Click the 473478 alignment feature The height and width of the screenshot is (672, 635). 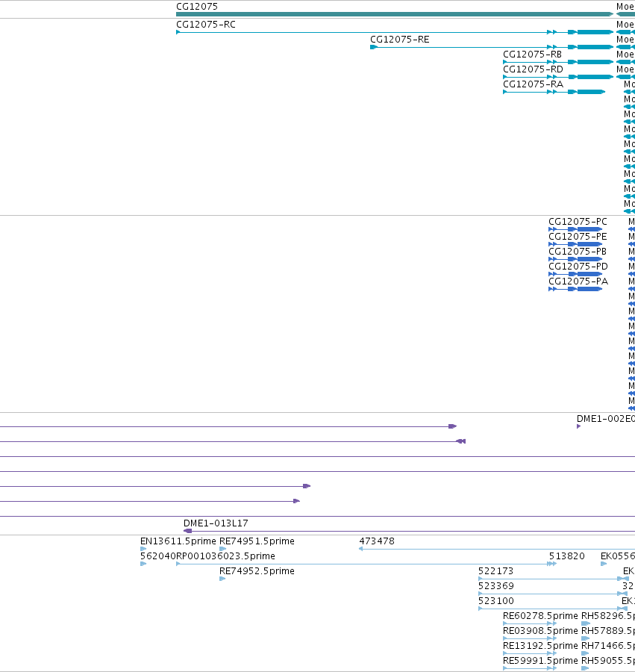(377, 541)
